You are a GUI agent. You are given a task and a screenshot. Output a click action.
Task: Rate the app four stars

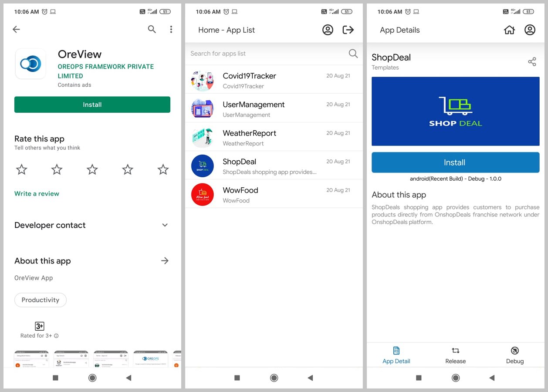(128, 169)
